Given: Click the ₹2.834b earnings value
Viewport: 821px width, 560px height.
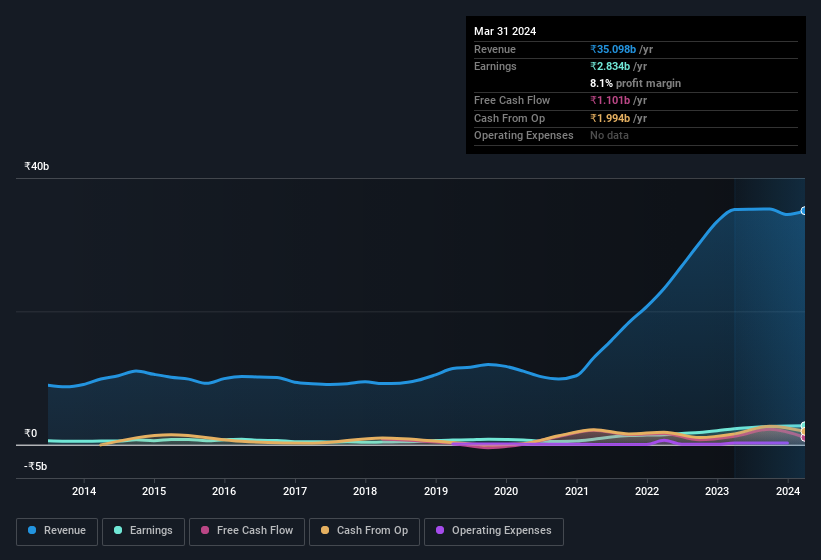Looking at the screenshot, I should pyautogui.click(x=610, y=66).
